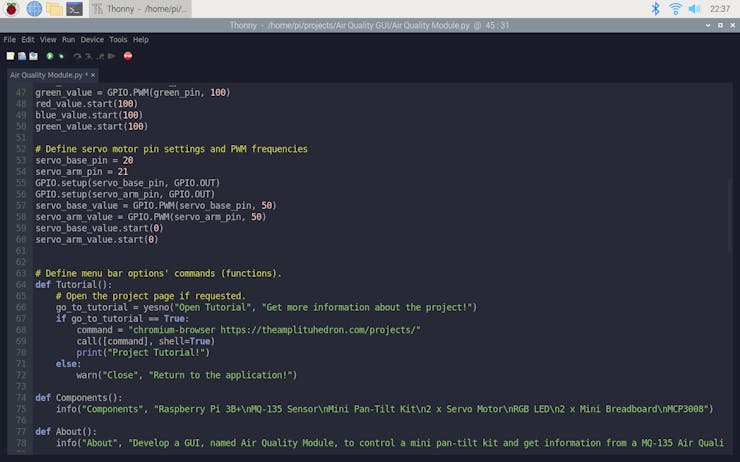Open the Run menu
The height and width of the screenshot is (462, 740).
[x=68, y=40]
